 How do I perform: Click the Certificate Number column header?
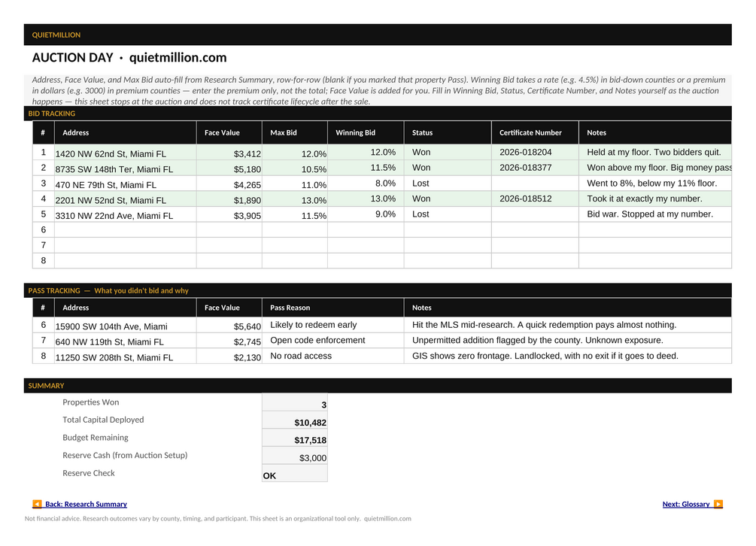[535, 132]
